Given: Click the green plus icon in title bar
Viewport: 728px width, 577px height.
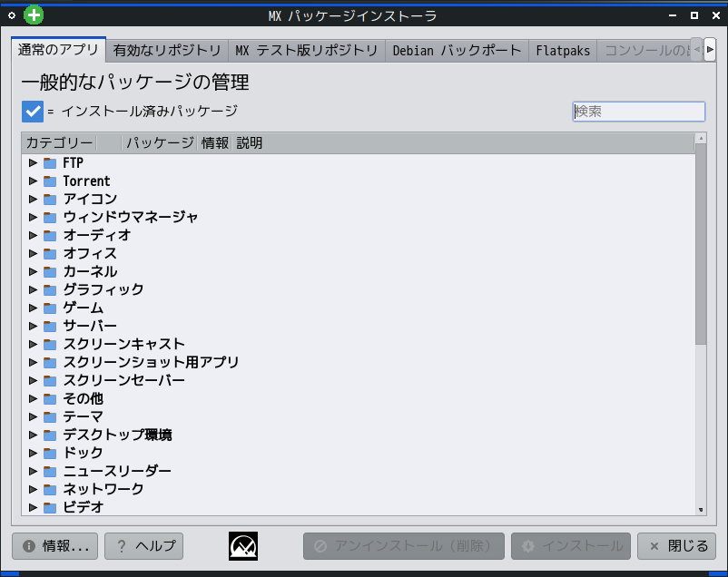Looking at the screenshot, I should click(34, 15).
